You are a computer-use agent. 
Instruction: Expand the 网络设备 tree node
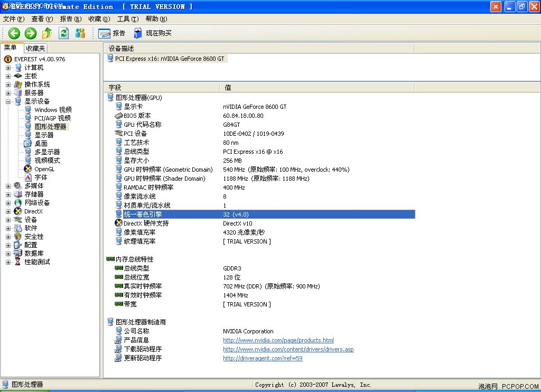[8, 203]
